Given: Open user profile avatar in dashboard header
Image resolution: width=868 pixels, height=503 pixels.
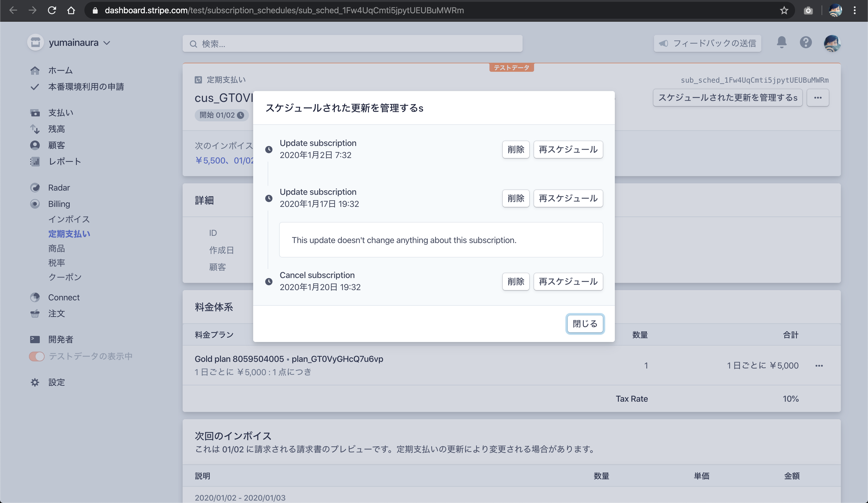Looking at the screenshot, I should 832,43.
